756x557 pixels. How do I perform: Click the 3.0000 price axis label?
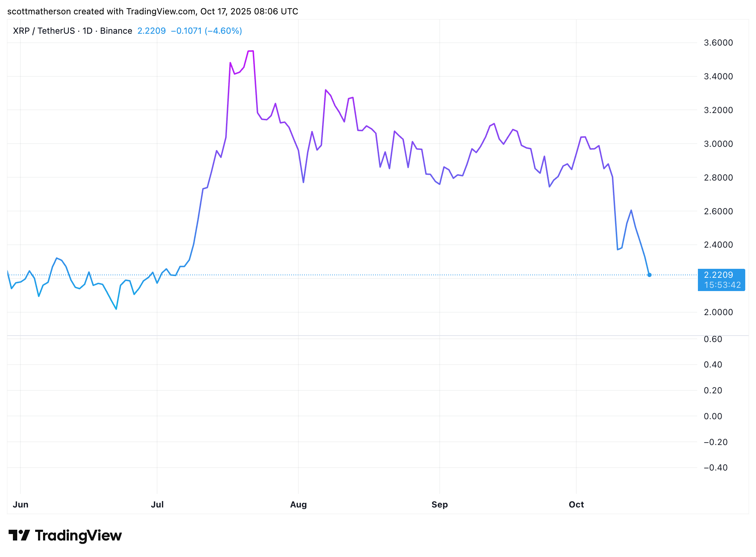pyautogui.click(x=718, y=144)
